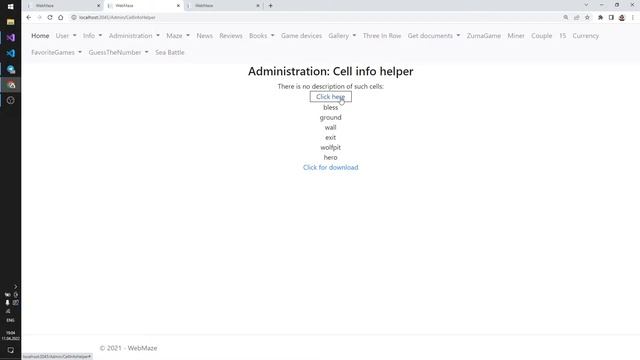Click the zoom magnifier in address bar
The width and height of the screenshot is (640, 360).
click(566, 18)
